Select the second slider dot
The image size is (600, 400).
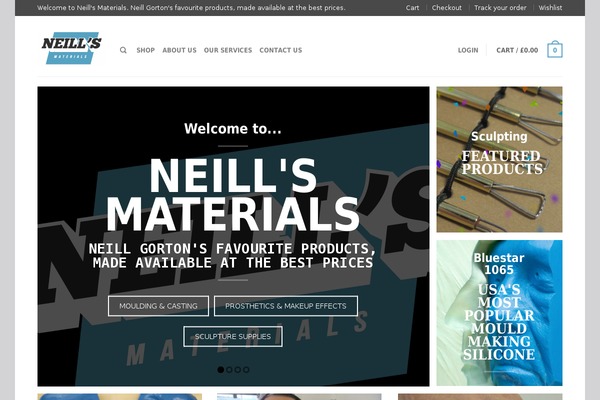coord(229,370)
